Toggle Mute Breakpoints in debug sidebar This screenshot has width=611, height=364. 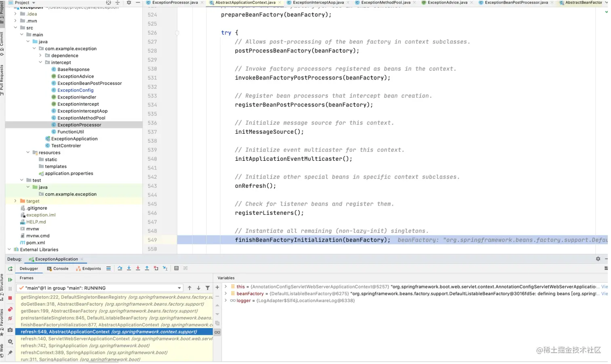tap(10, 319)
